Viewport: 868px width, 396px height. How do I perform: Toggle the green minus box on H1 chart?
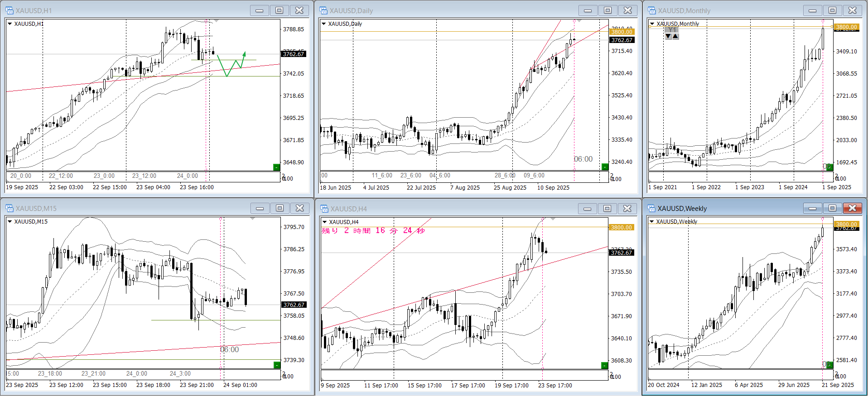(276, 167)
